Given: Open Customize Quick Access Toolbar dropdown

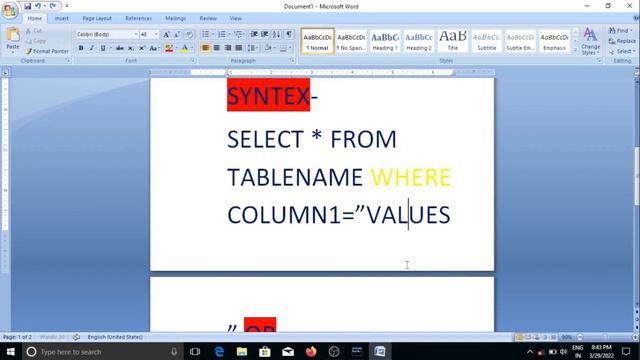Looking at the screenshot, I should pyautogui.click(x=67, y=6).
